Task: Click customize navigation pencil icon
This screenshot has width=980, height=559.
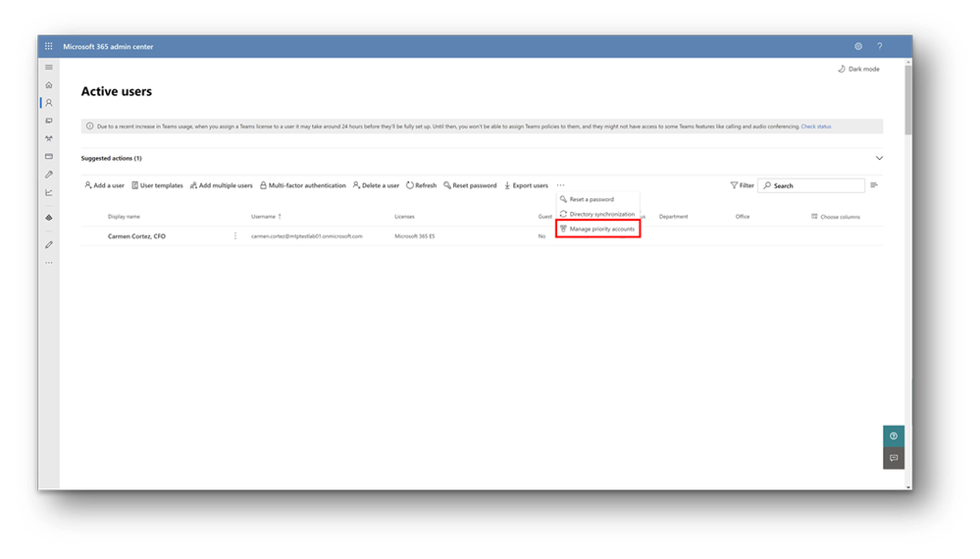Action: point(49,245)
